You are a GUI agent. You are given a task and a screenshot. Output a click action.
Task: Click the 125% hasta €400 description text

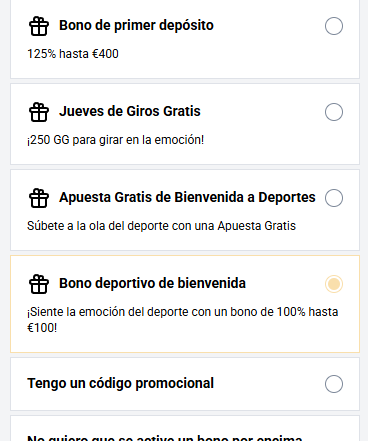click(73, 54)
